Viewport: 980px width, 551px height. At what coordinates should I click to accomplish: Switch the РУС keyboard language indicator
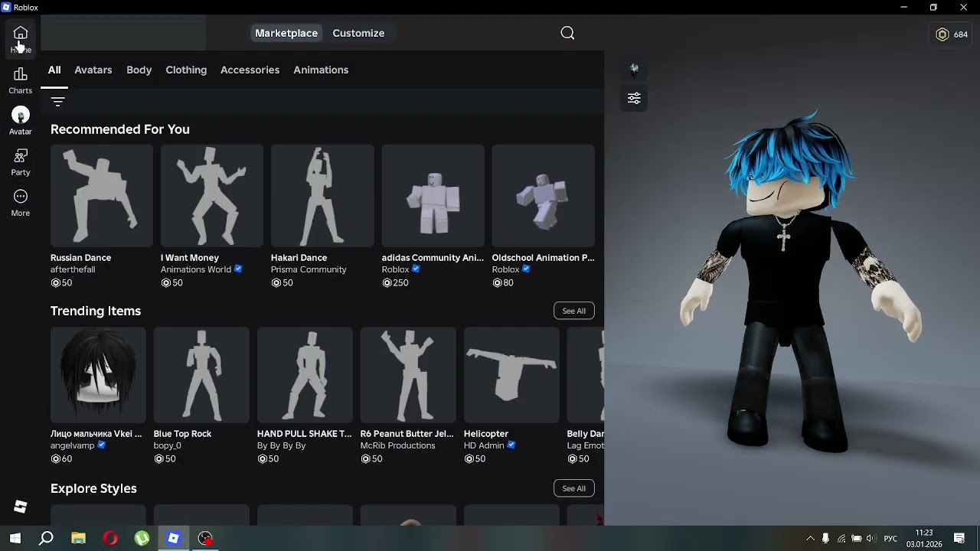[x=890, y=539]
